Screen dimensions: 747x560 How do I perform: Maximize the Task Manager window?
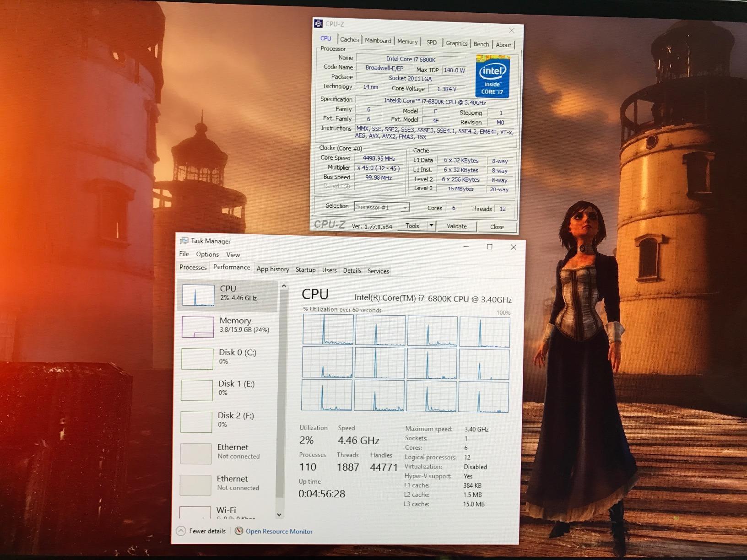click(489, 247)
